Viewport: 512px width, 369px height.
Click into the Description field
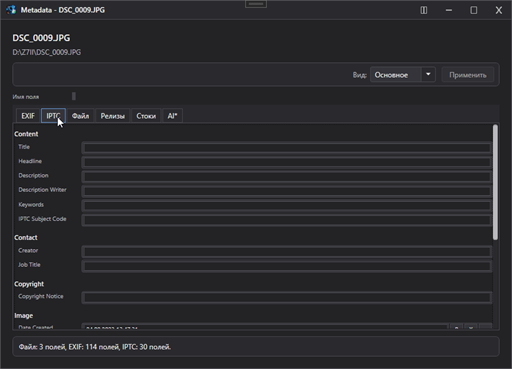tap(287, 176)
